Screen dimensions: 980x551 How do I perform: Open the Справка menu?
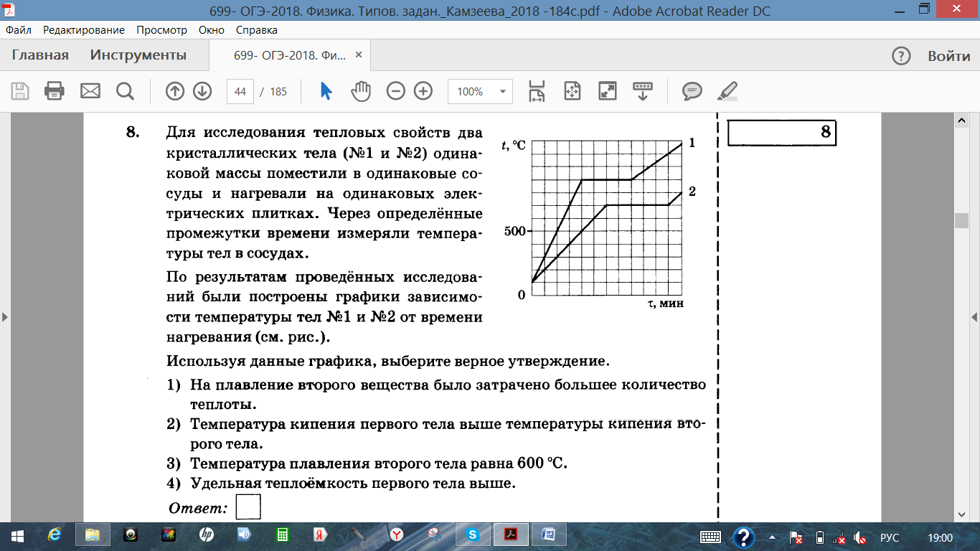(257, 30)
